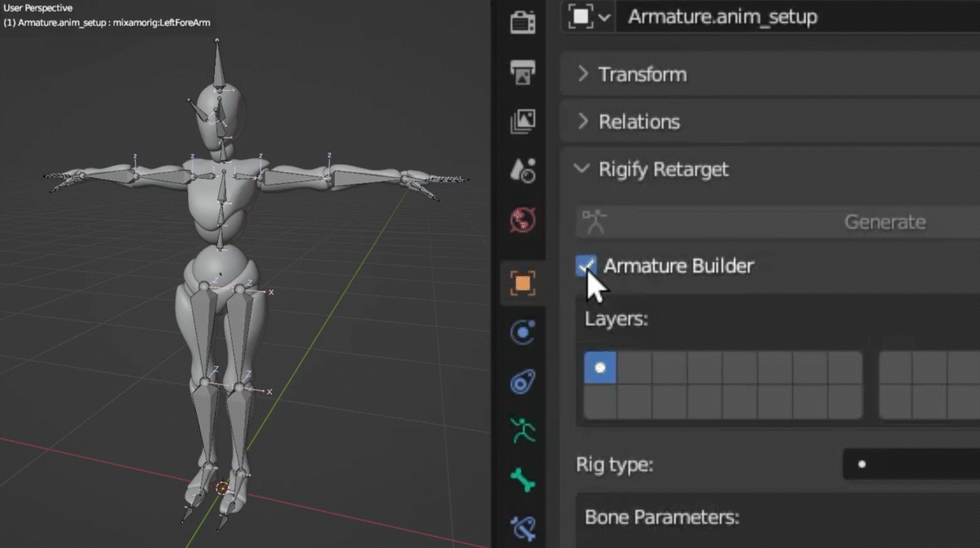Image resolution: width=980 pixels, height=548 pixels.
Task: Open the Physics properties tab
Action: click(x=523, y=332)
